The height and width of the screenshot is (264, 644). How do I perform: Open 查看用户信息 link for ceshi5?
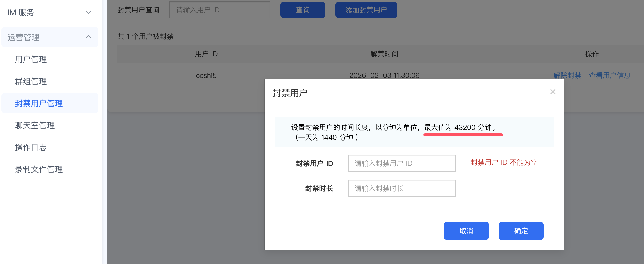610,75
